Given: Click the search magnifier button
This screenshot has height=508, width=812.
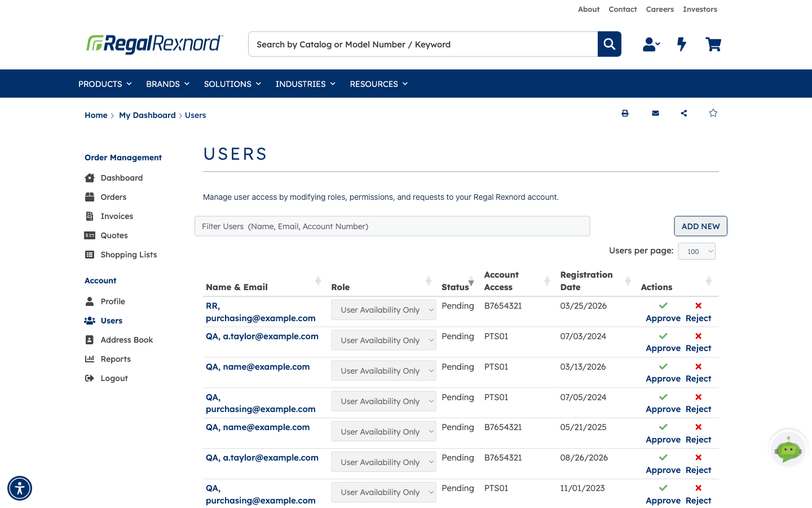Looking at the screenshot, I should pos(610,44).
